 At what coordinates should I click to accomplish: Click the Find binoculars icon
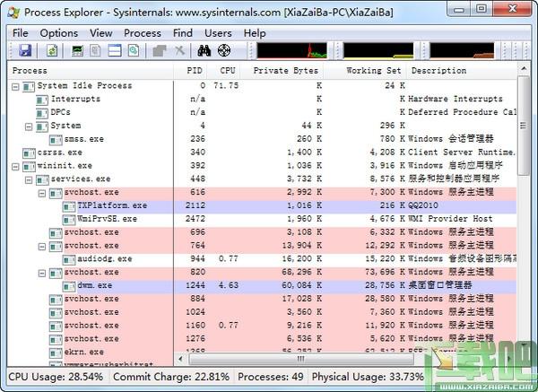204,50
